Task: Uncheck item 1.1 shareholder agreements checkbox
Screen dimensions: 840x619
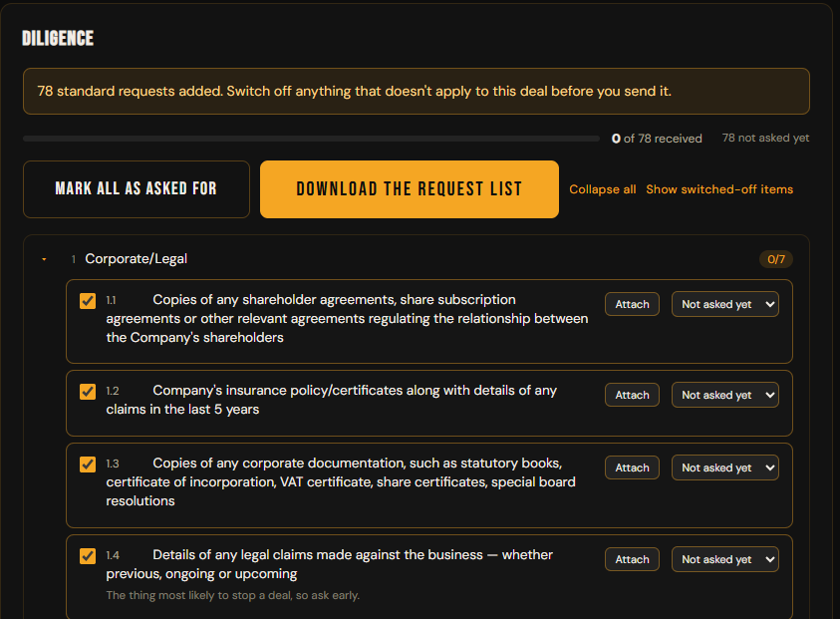Action: tap(88, 301)
